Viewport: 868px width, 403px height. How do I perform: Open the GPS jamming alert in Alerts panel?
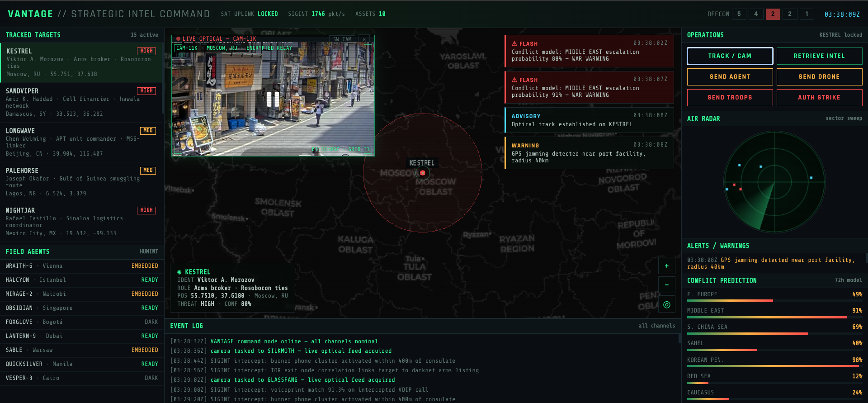pyautogui.click(x=774, y=263)
